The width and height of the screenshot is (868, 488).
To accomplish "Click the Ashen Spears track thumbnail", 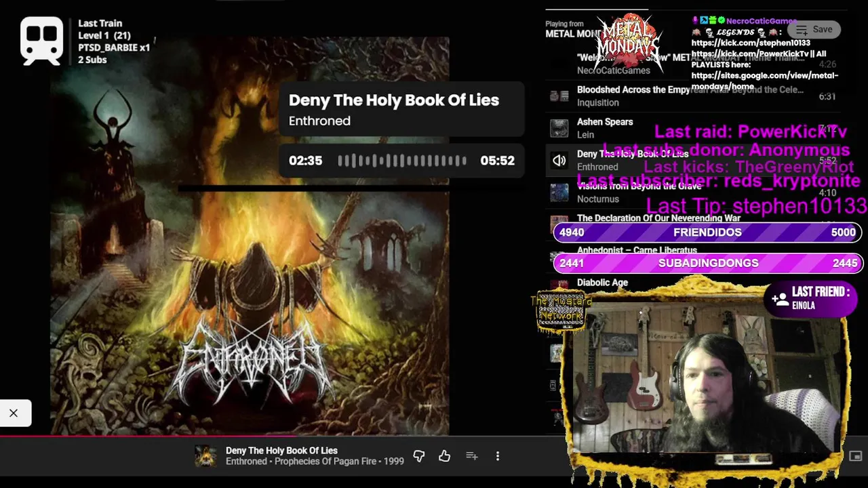I will pyautogui.click(x=559, y=128).
